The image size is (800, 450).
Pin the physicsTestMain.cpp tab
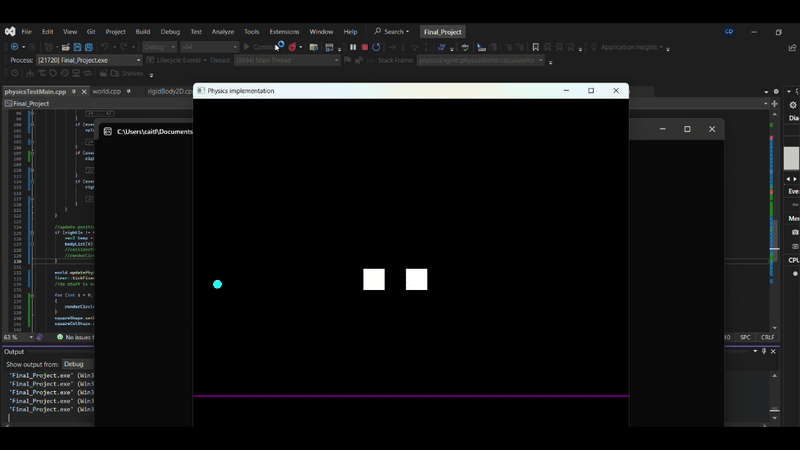coord(74,91)
